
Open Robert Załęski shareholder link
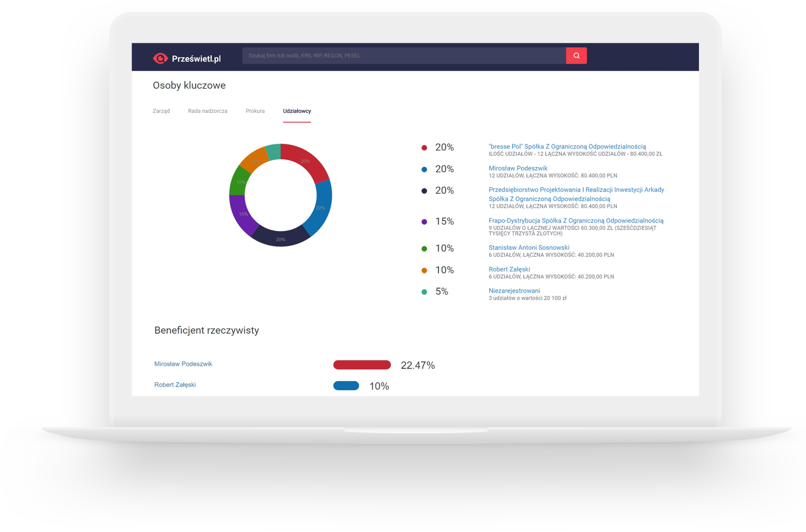(509, 269)
